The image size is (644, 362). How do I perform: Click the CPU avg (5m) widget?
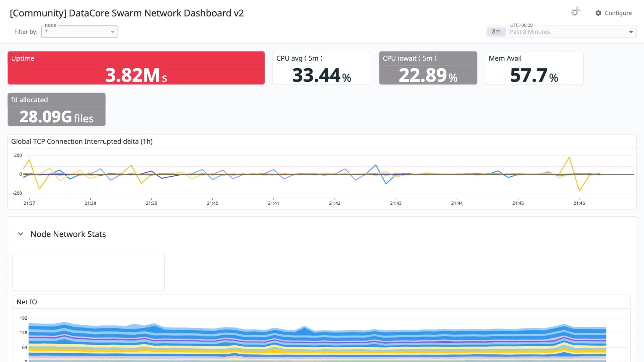[322, 68]
